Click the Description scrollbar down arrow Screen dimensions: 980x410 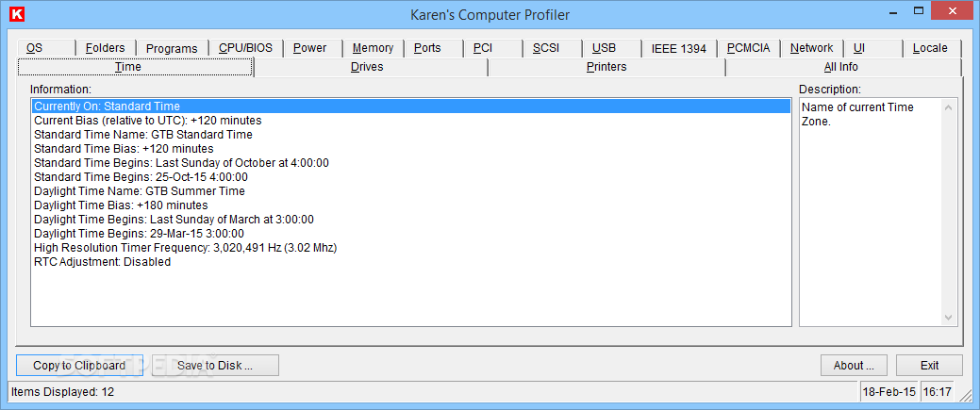949,318
